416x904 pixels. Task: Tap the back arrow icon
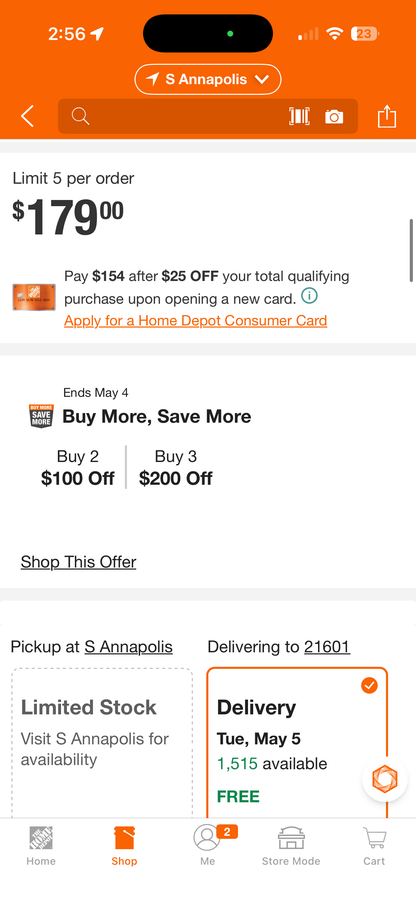pyautogui.click(x=27, y=116)
